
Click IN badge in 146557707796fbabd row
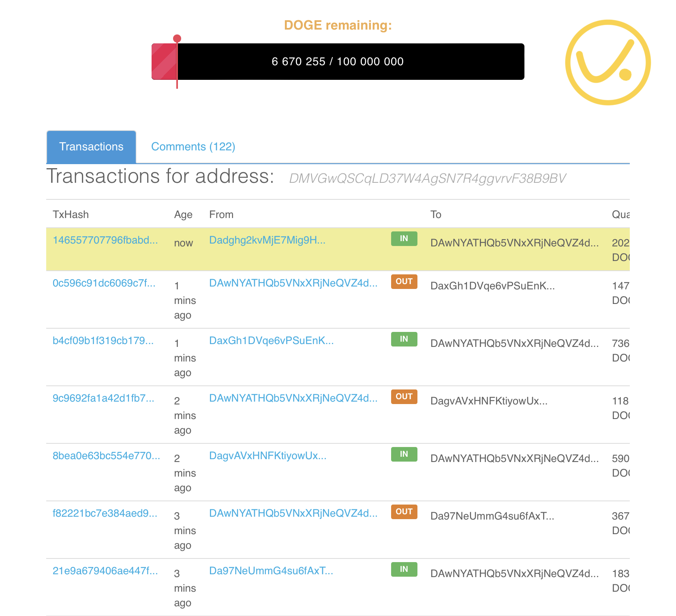point(404,238)
